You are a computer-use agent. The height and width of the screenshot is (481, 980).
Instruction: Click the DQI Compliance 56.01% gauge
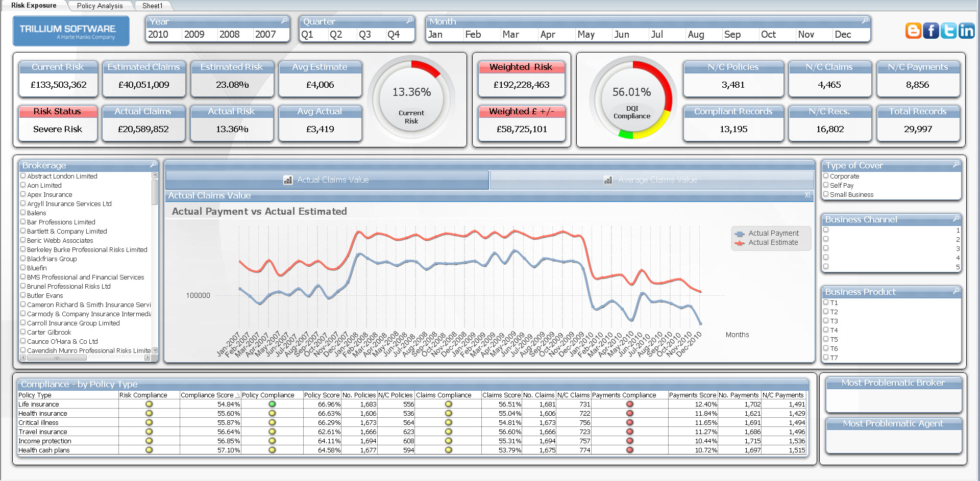(x=632, y=98)
